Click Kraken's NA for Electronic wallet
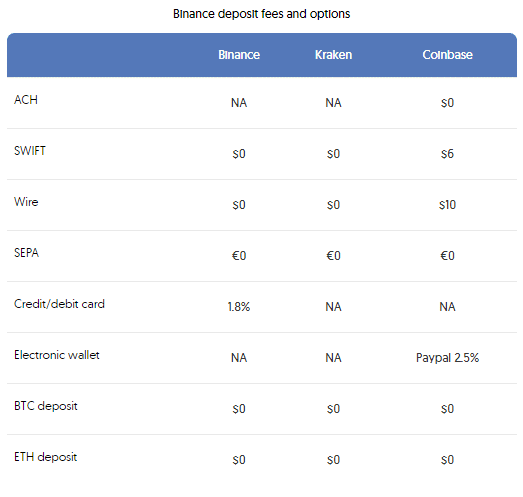Image resolution: width=523 pixels, height=497 pixels. tap(333, 358)
